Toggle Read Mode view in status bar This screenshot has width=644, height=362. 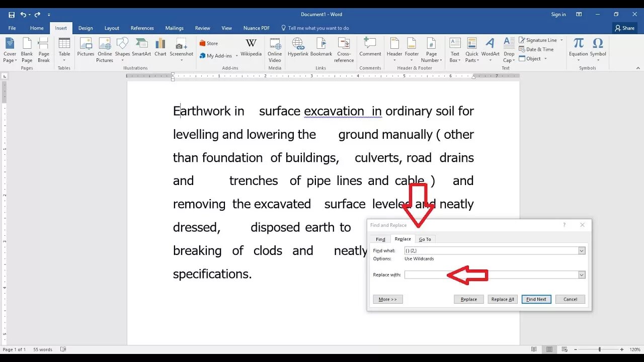tap(534, 349)
